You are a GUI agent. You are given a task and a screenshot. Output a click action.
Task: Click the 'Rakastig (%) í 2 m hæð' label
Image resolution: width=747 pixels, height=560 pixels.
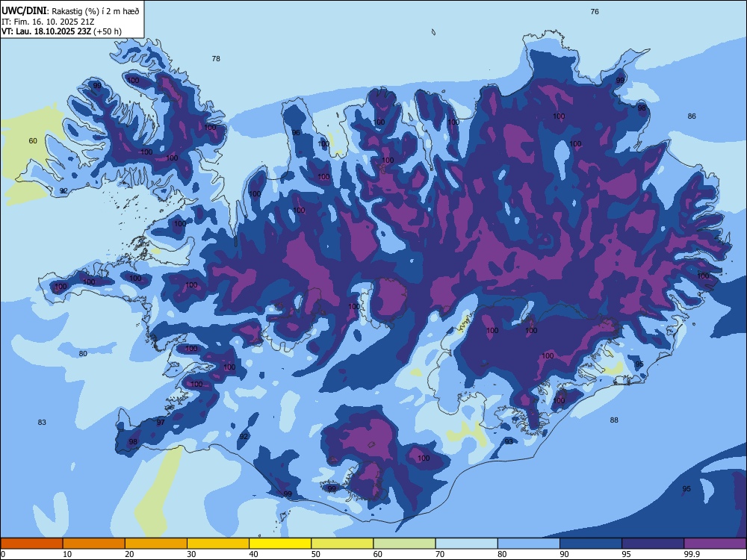point(96,11)
